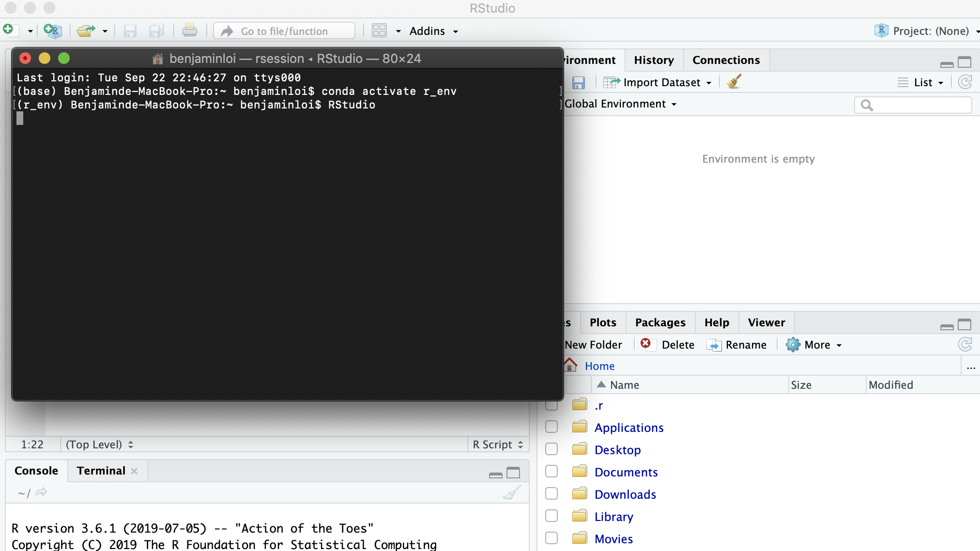Click the house icon in Files path bar
This screenshot has height=551, width=980.
point(570,365)
